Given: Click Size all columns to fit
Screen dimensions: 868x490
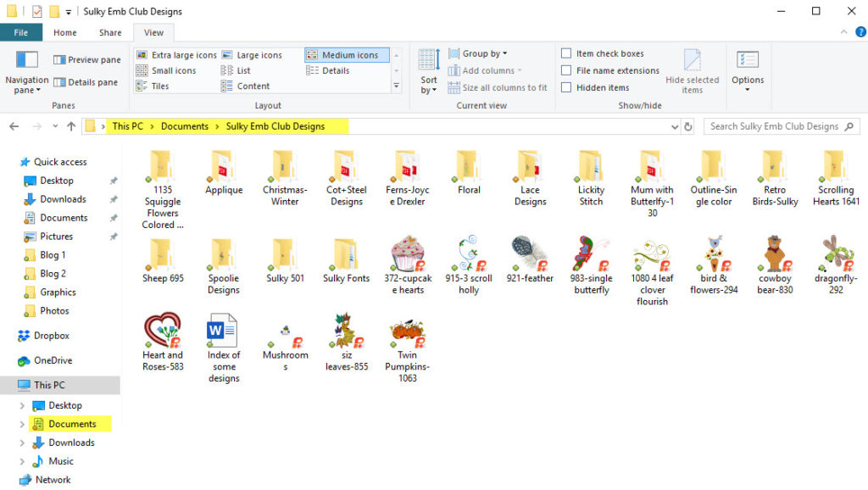Looking at the screenshot, I should (x=498, y=87).
